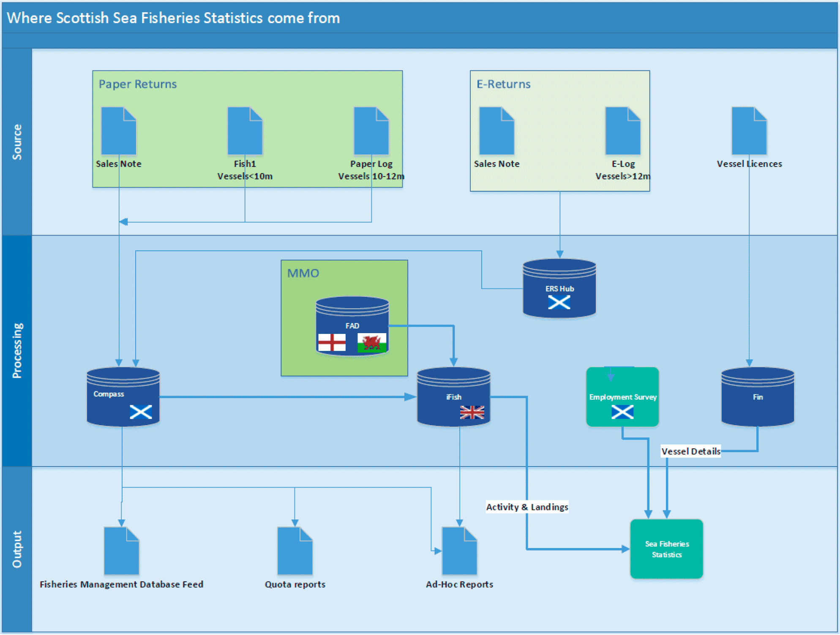Click the MMO group title
This screenshot has height=635, width=840.
point(303,273)
